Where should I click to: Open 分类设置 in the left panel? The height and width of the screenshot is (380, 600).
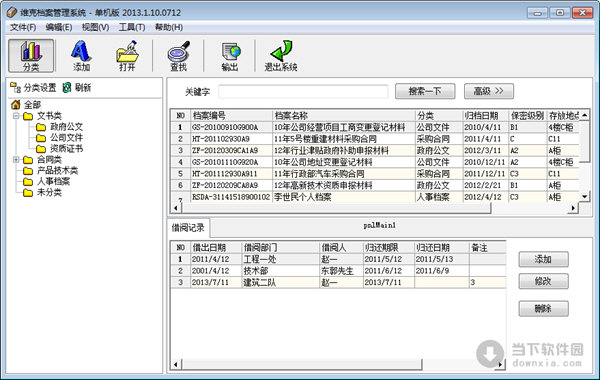click(x=33, y=88)
